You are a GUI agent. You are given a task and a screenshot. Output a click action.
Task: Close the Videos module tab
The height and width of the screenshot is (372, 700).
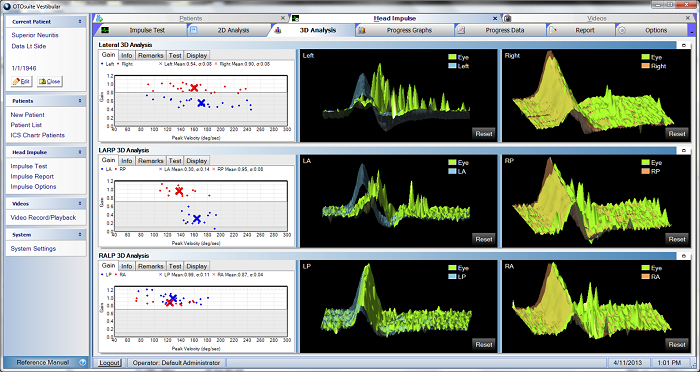(x=688, y=18)
